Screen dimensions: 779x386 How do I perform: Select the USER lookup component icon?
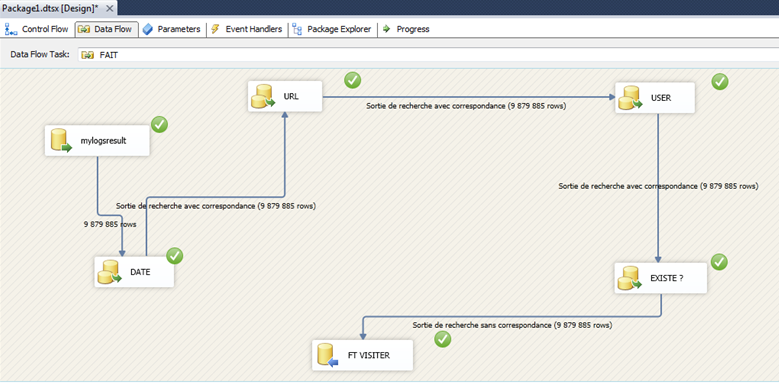click(630, 98)
